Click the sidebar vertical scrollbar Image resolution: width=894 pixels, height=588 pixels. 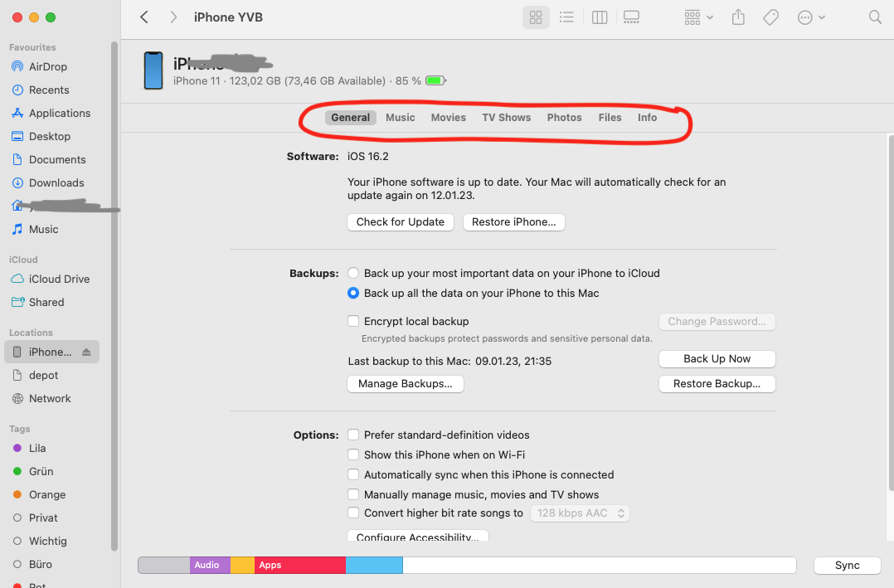114,297
